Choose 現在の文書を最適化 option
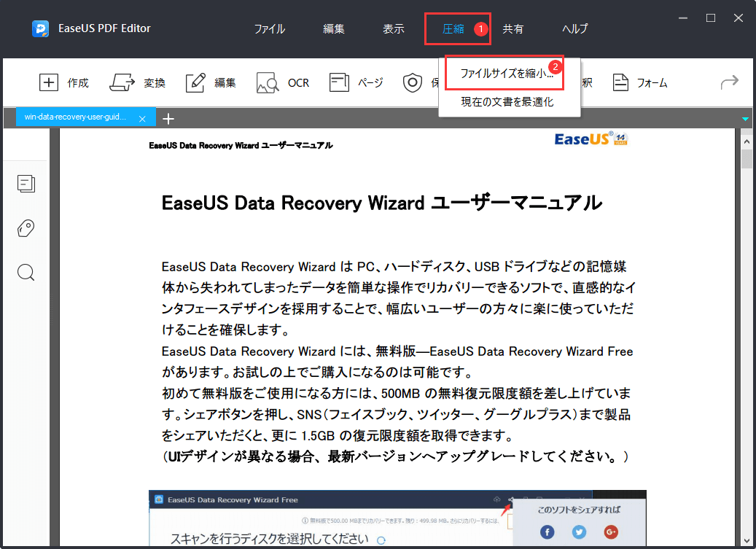This screenshot has height=549, width=756. pos(509,101)
